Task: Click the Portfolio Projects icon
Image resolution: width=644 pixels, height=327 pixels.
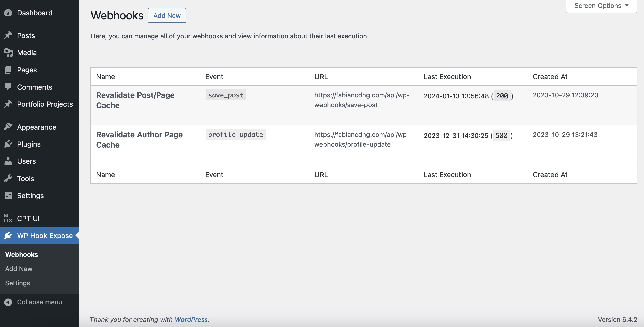Action: pos(8,105)
